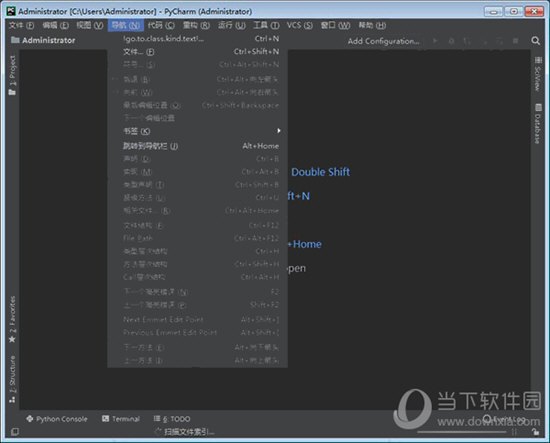Click the indexing progress bar in status bar
This screenshot has height=443, width=550.
pyautogui.click(x=462, y=432)
